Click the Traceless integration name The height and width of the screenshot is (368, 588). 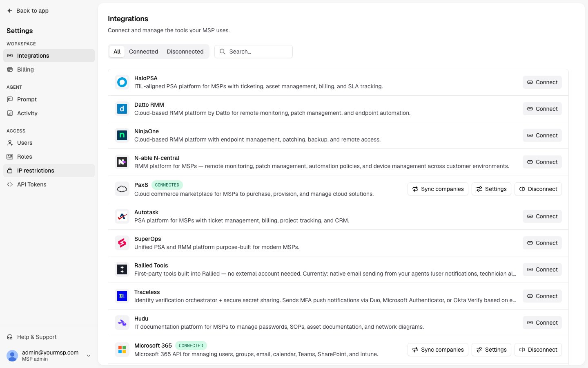147,292
